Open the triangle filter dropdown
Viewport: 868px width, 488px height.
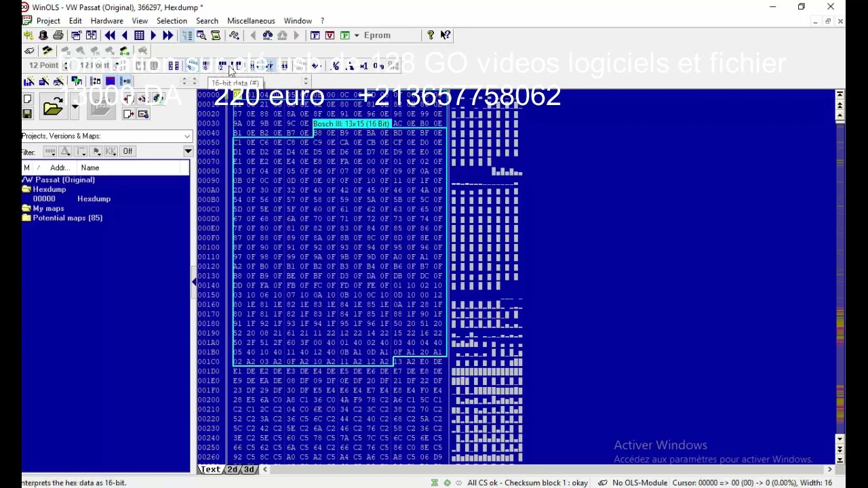coord(66,151)
